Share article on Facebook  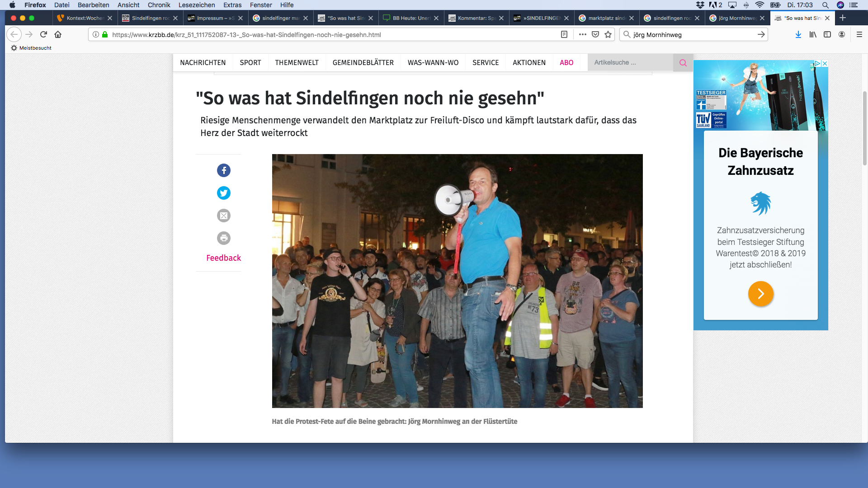224,170
